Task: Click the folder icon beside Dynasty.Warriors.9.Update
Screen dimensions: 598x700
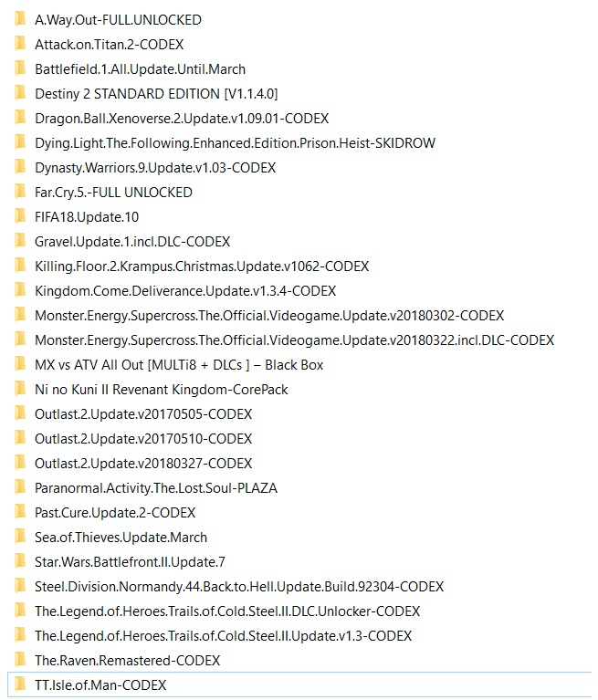Action: pyautogui.click(x=20, y=167)
